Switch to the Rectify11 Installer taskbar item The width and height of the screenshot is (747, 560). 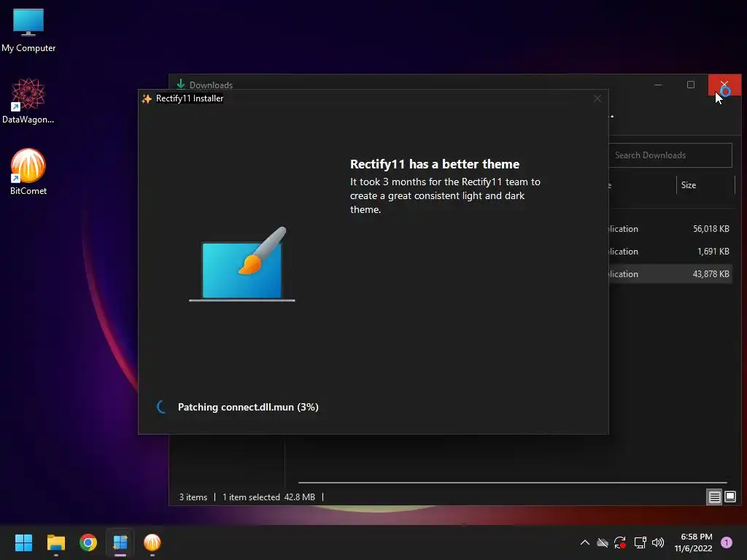pos(120,542)
